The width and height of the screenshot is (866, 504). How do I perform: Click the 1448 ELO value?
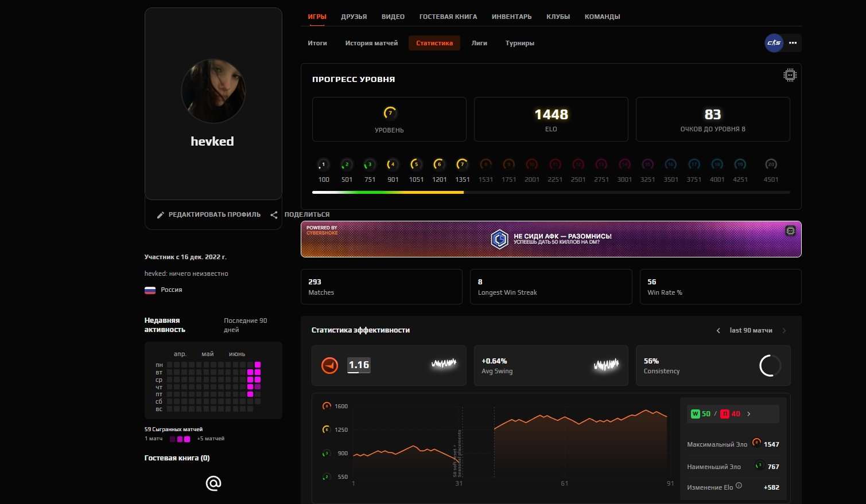pos(551,115)
